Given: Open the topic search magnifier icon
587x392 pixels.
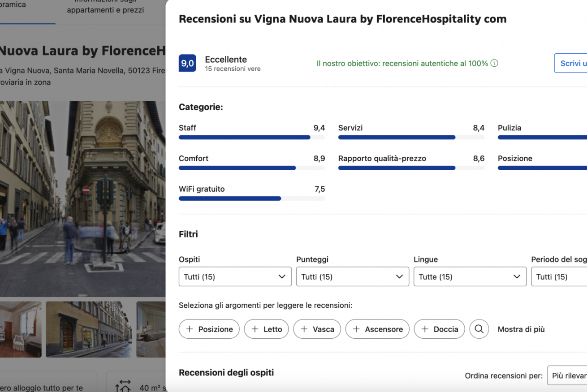Looking at the screenshot, I should point(479,329).
